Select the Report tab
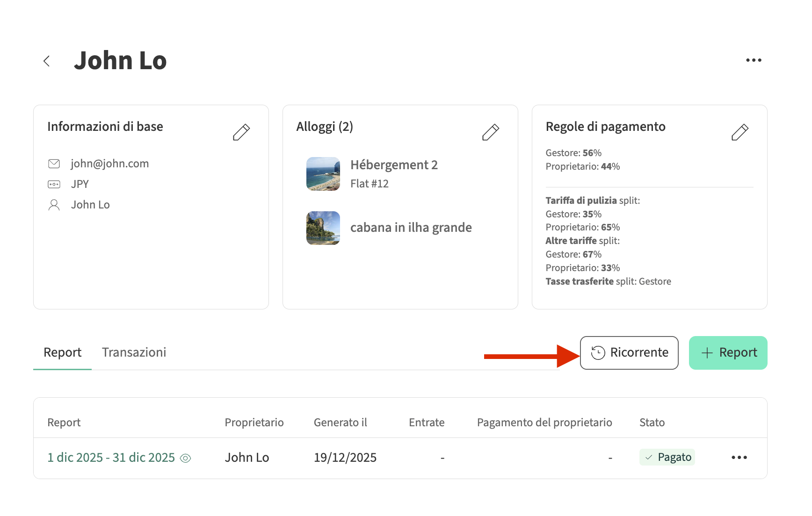The width and height of the screenshot is (812, 516). click(x=62, y=352)
